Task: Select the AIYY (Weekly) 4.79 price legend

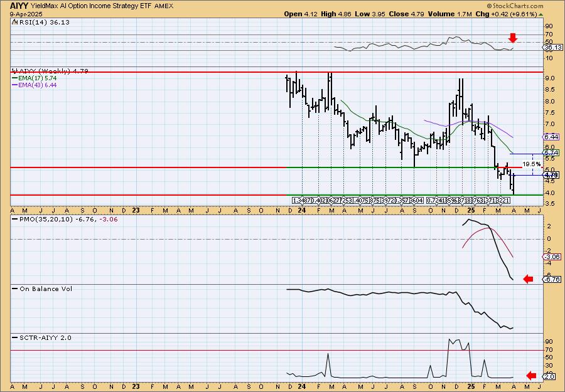Action: click(x=50, y=71)
